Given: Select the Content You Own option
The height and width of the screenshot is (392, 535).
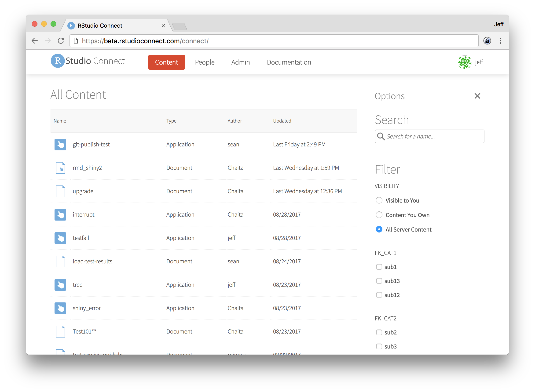Looking at the screenshot, I should point(379,215).
